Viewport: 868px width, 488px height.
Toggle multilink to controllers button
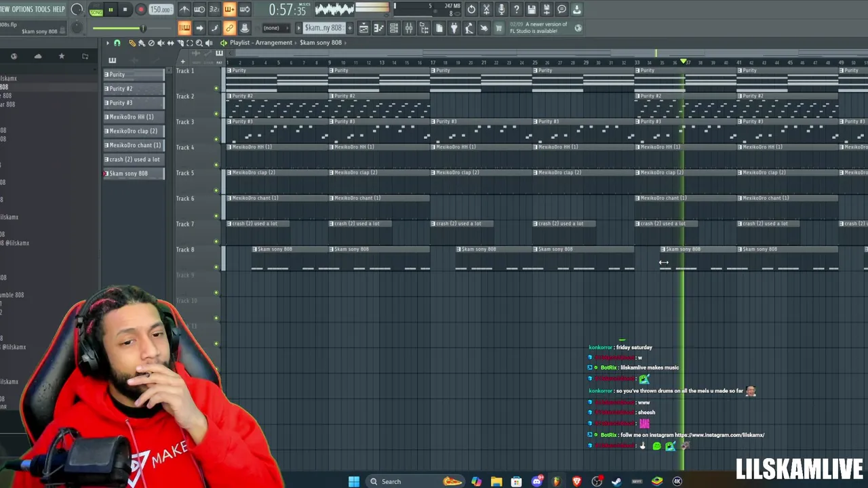(x=229, y=28)
